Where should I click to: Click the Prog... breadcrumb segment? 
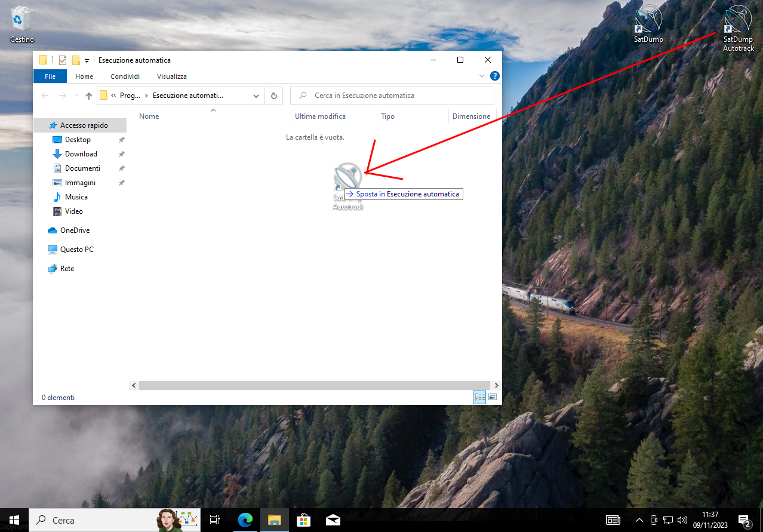coord(130,96)
